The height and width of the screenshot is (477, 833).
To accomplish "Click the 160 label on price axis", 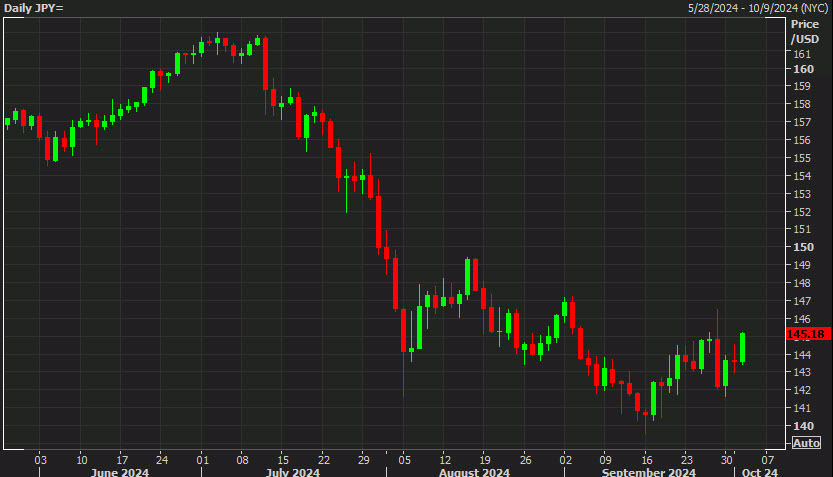I will [802, 69].
